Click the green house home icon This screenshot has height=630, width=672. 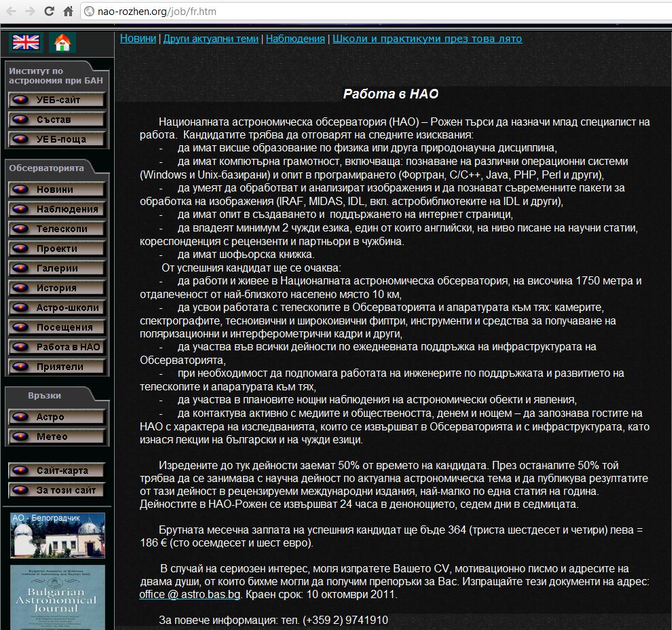pyautogui.click(x=62, y=43)
